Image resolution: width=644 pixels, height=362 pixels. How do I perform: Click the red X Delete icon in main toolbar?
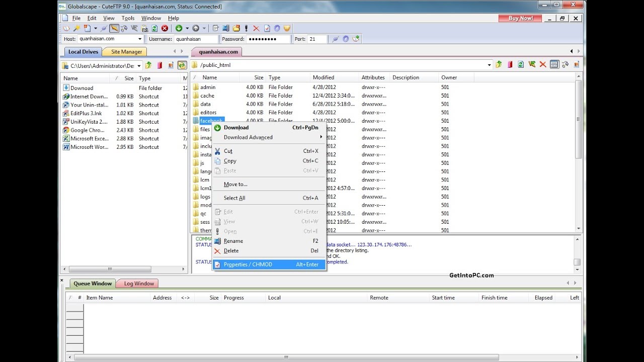pyautogui.click(x=256, y=29)
